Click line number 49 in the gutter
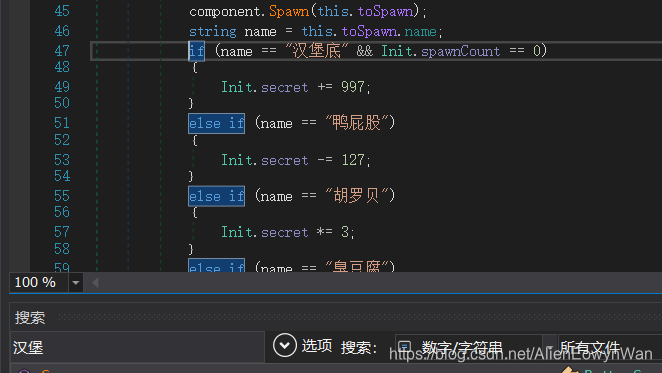Screen dimensions: 662x373 [62, 87]
